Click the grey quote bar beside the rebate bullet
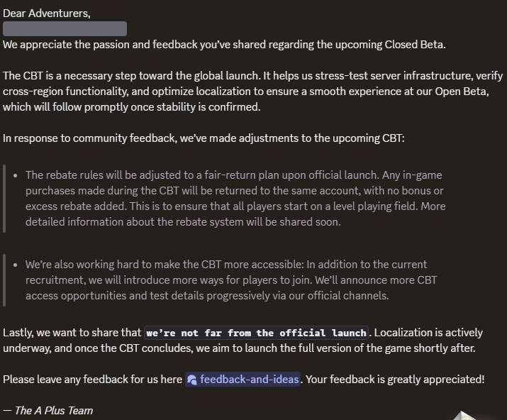Viewport: 507px width, 420px height. tap(4, 199)
